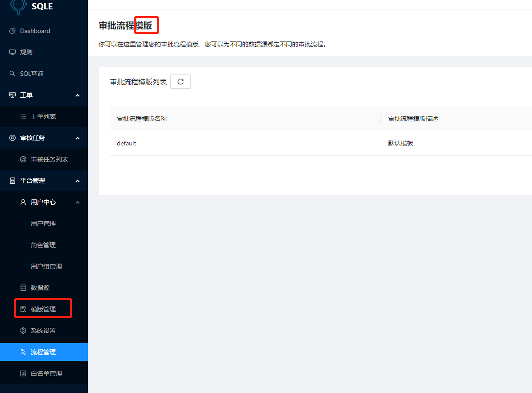Open 模版管理 in the sidebar
The width and height of the screenshot is (532, 393).
(x=44, y=309)
